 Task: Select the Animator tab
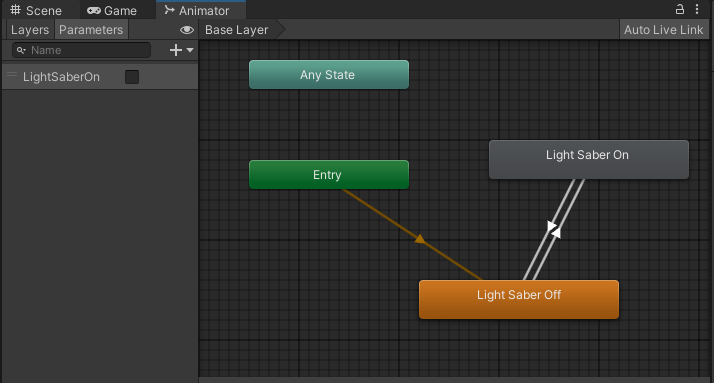click(201, 10)
